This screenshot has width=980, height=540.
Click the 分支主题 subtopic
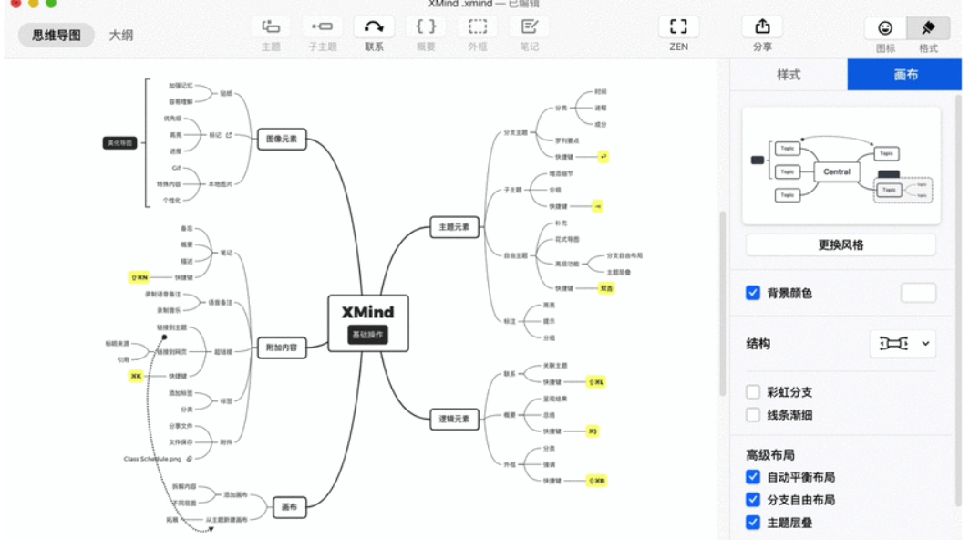[x=516, y=132]
